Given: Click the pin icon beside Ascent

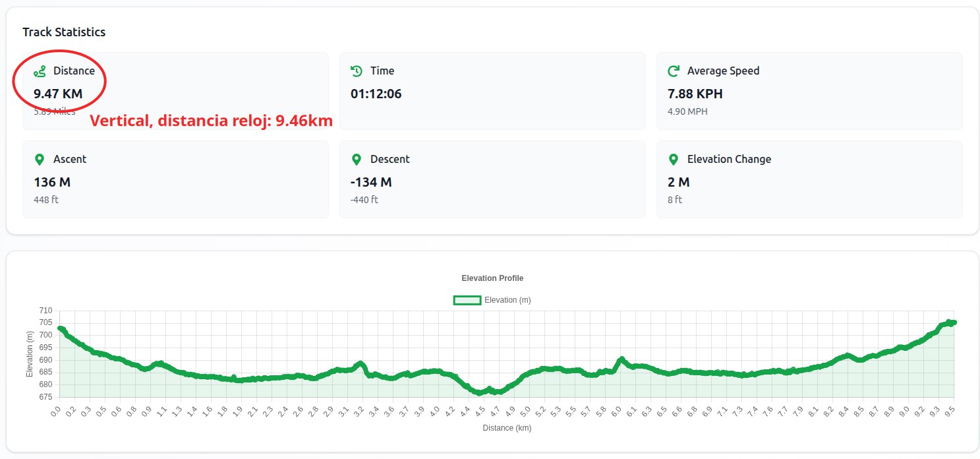Looking at the screenshot, I should click(40, 160).
